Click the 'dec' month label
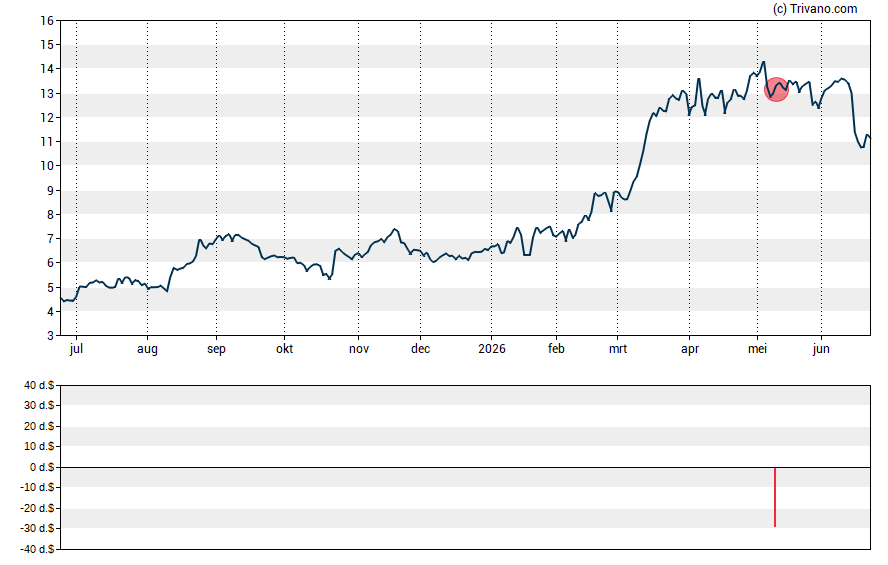The height and width of the screenshot is (565, 888). pos(420,349)
